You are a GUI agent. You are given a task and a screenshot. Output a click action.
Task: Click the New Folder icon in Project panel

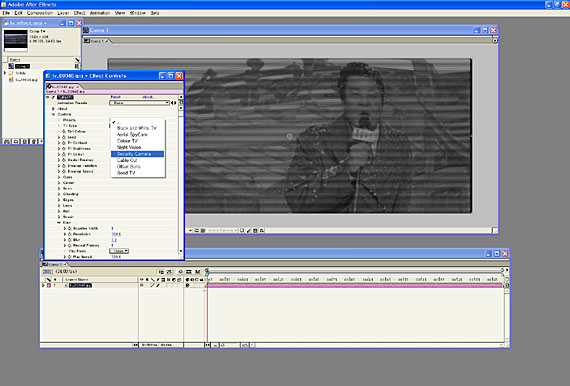click(x=16, y=141)
